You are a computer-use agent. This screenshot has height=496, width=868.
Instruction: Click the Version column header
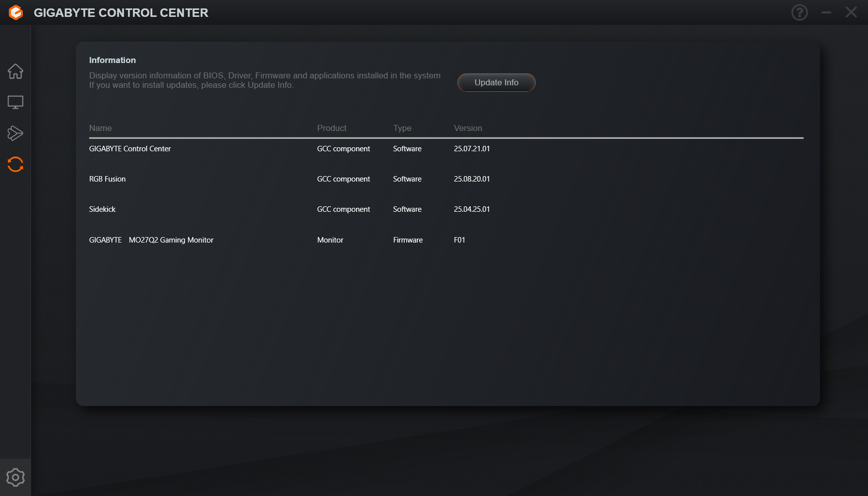468,128
